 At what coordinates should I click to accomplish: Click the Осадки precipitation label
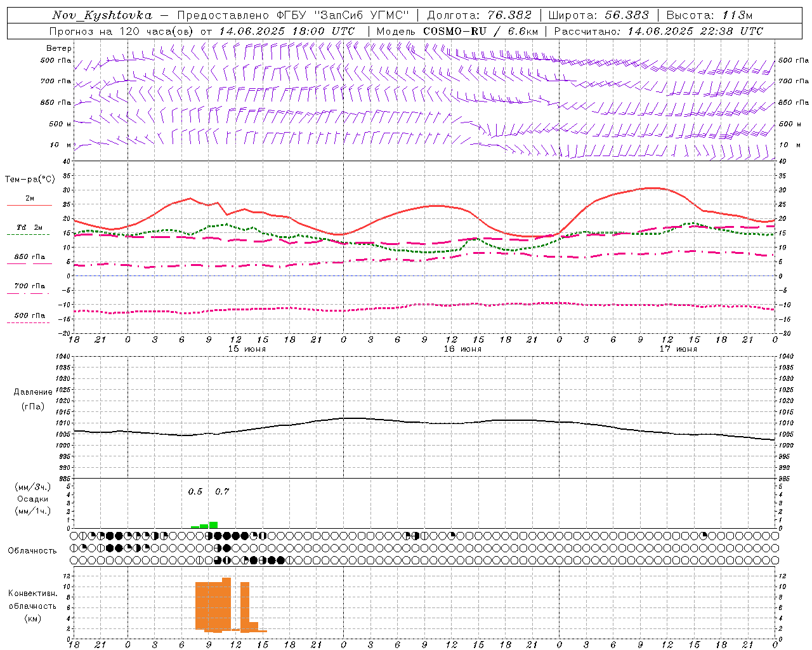(x=33, y=499)
